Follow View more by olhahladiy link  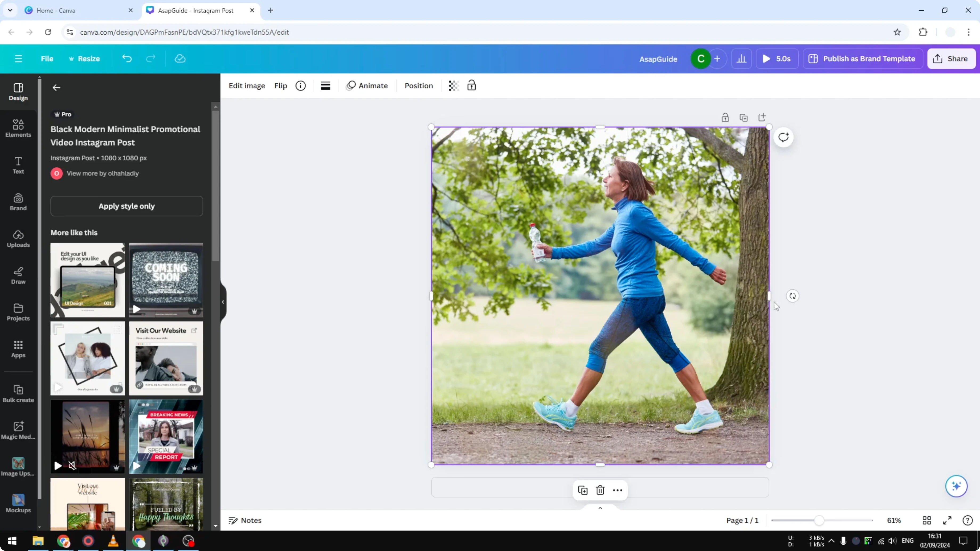(x=103, y=173)
